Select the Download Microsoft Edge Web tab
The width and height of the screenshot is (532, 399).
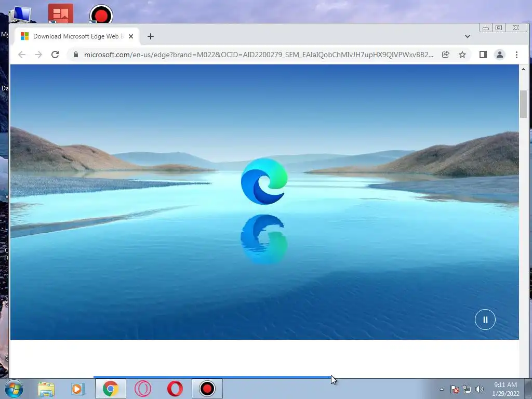coord(77,36)
